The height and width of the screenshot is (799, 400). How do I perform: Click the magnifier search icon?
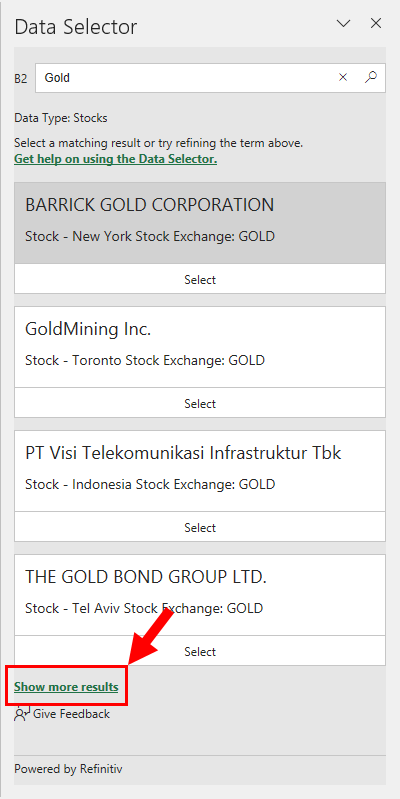[371, 77]
